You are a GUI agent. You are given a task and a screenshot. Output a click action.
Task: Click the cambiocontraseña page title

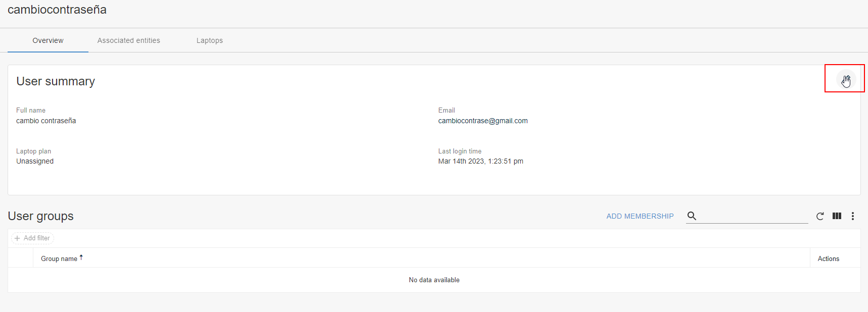pos(57,10)
